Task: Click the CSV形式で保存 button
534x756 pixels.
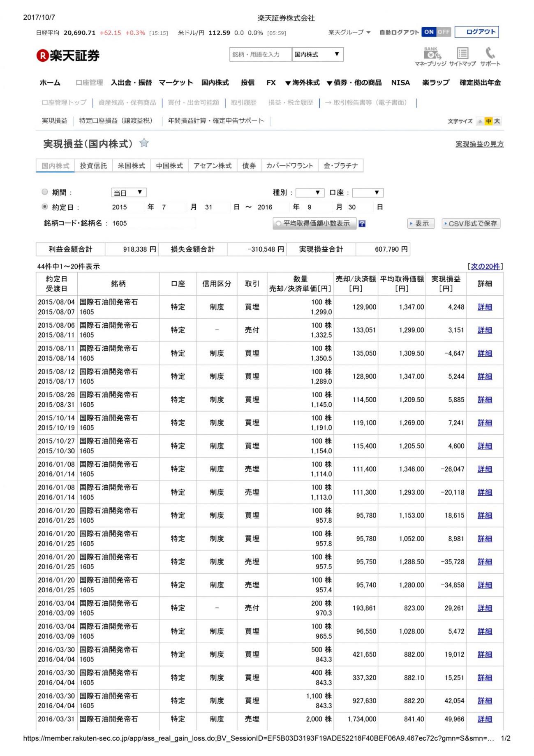Action: (x=471, y=223)
